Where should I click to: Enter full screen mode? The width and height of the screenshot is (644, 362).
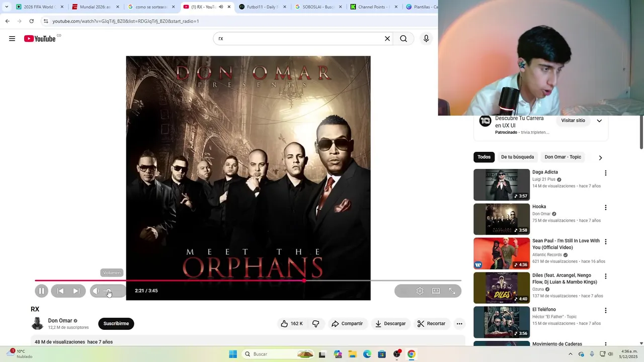click(452, 291)
